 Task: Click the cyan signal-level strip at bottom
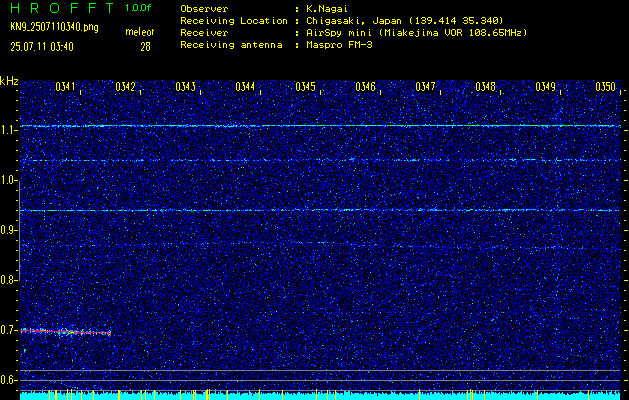click(320, 396)
